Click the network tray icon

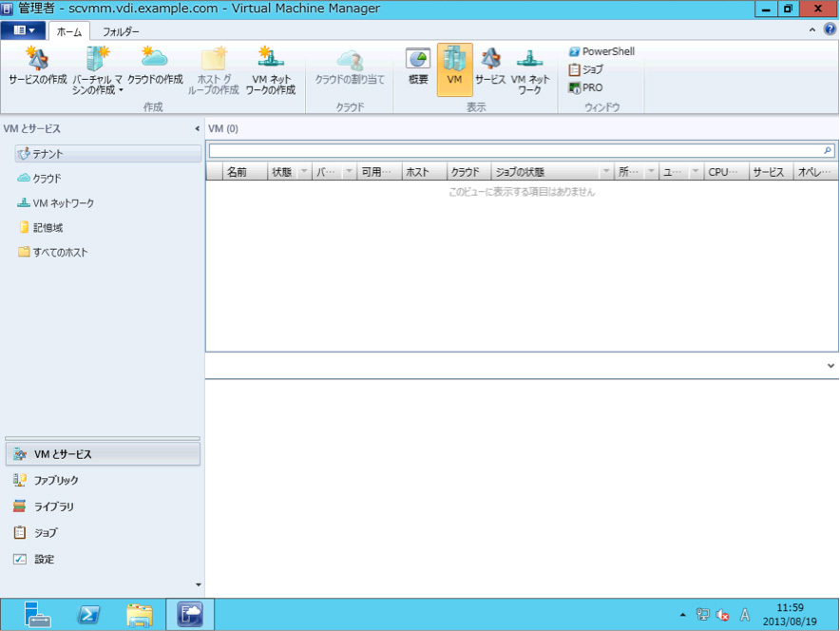[x=702, y=615]
